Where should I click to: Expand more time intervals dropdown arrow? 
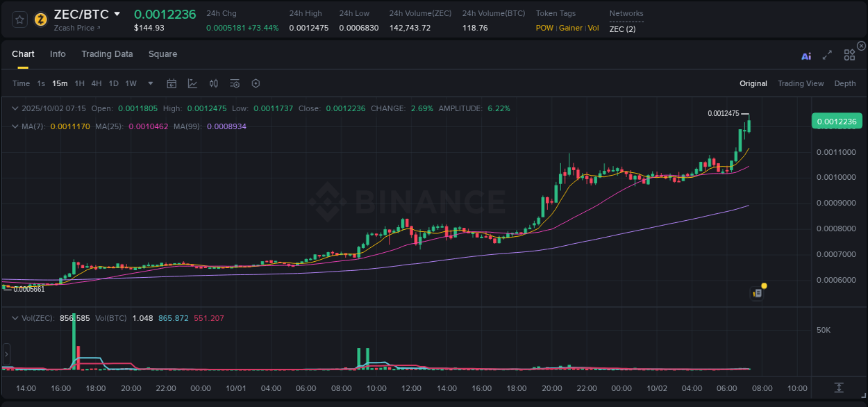coord(151,83)
